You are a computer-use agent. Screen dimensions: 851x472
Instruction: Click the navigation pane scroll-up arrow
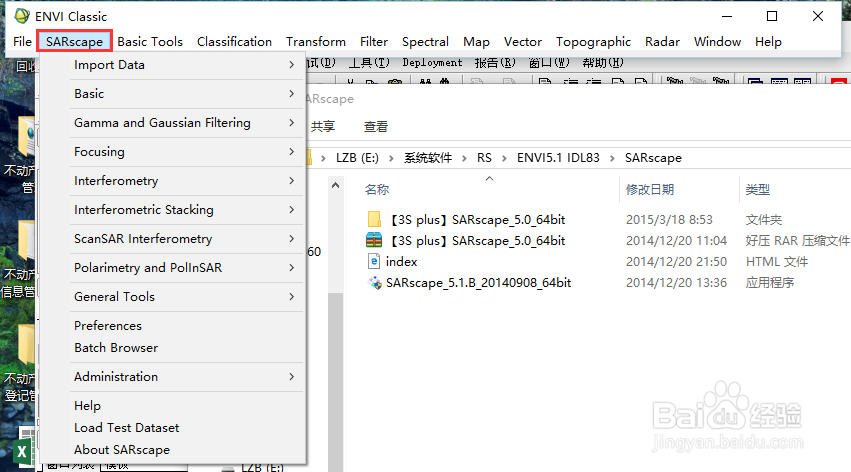(335, 186)
